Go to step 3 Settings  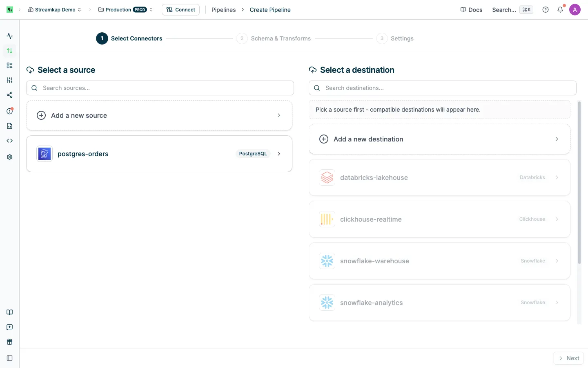pyautogui.click(x=395, y=38)
